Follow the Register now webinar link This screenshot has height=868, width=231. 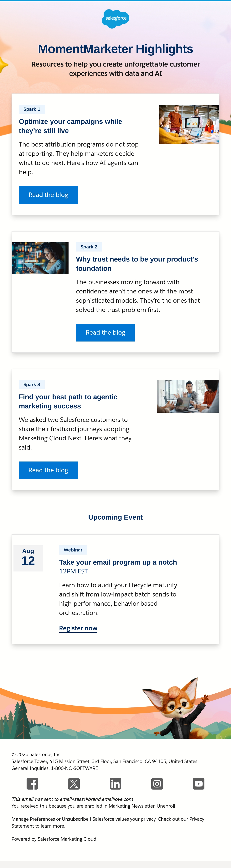(78, 628)
